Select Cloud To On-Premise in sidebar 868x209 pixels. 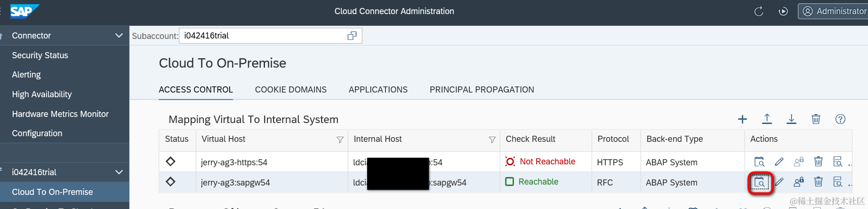tap(64, 192)
